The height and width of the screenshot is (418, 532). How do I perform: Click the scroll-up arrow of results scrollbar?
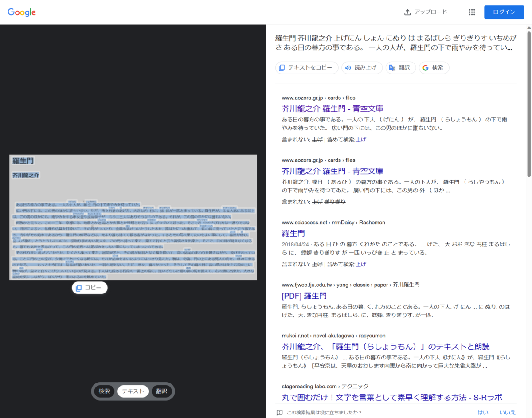(x=528, y=28)
